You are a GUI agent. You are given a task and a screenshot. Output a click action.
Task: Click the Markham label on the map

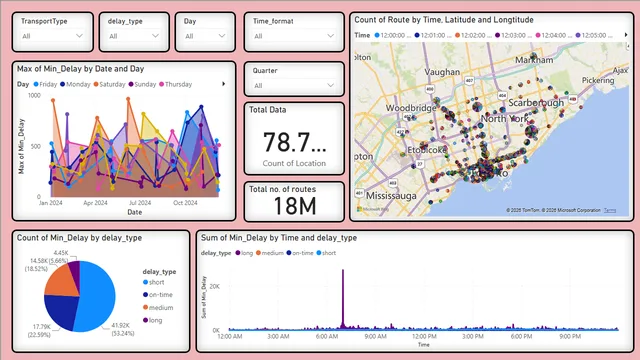coord(534,60)
